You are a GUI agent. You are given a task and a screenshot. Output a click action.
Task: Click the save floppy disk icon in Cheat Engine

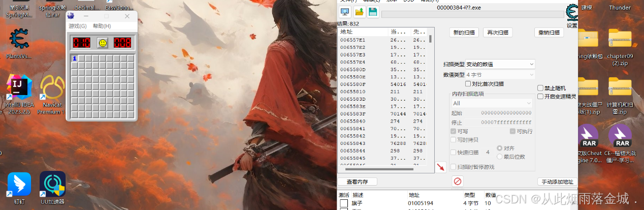pyautogui.click(x=372, y=12)
